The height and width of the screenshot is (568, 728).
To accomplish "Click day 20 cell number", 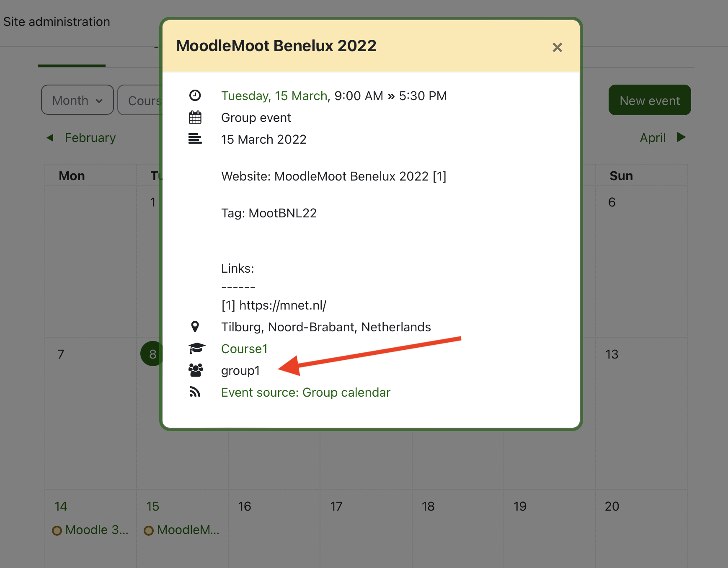I will pos(612,506).
